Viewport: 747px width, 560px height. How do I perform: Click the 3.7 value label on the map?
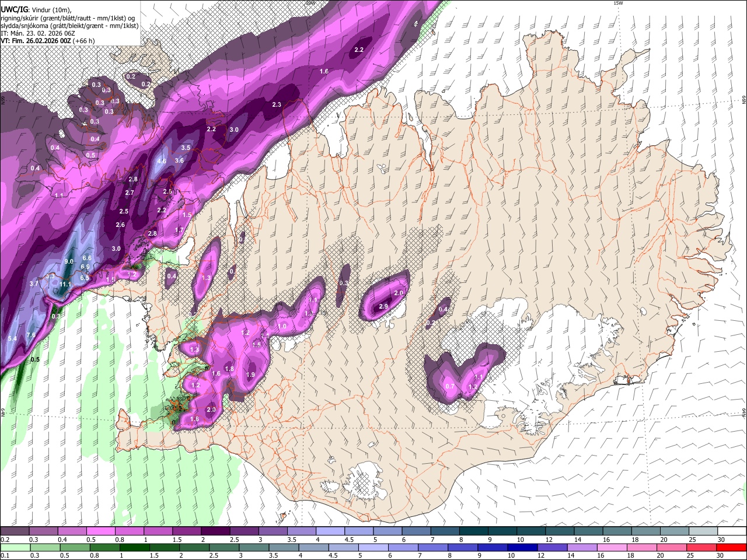(x=34, y=283)
